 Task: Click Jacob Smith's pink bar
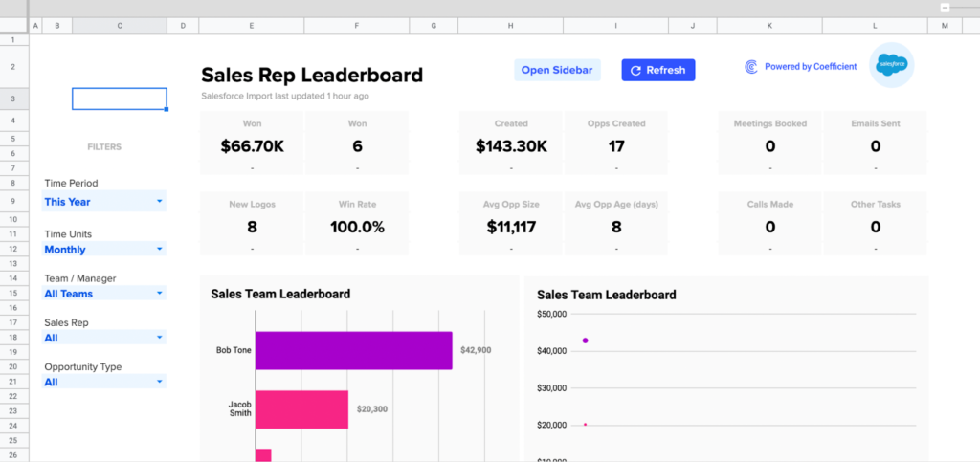301,408
